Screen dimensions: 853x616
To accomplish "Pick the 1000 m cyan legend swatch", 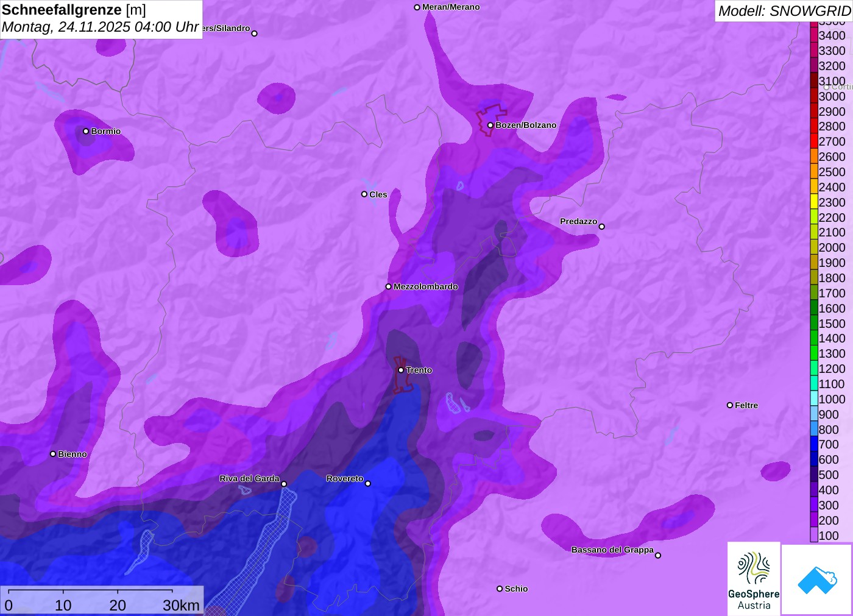I will coord(814,398).
